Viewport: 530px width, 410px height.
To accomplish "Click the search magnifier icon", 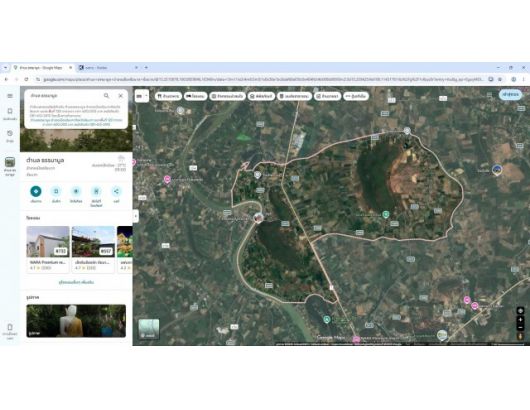I will tap(106, 96).
